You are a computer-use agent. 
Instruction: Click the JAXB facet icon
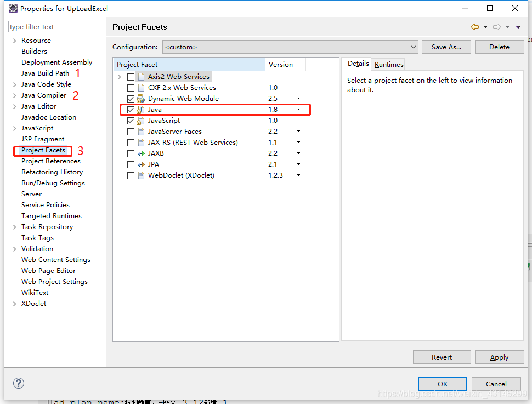[x=142, y=153]
